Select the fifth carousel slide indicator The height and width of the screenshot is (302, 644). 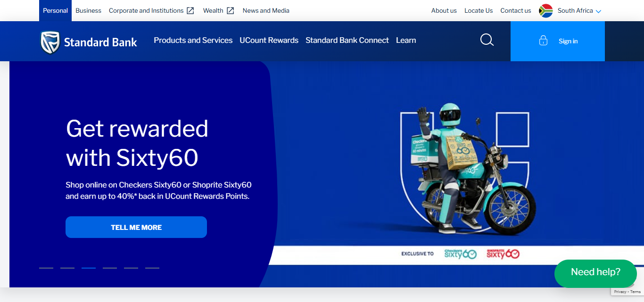[131, 268]
